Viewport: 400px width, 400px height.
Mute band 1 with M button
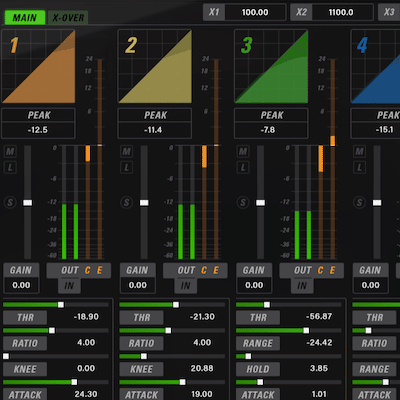click(10, 152)
